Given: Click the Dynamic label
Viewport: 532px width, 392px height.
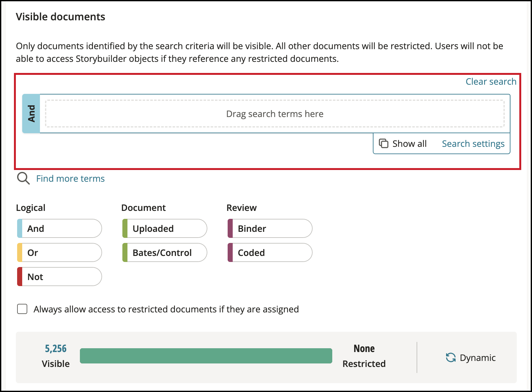Looking at the screenshot, I should click(477, 358).
